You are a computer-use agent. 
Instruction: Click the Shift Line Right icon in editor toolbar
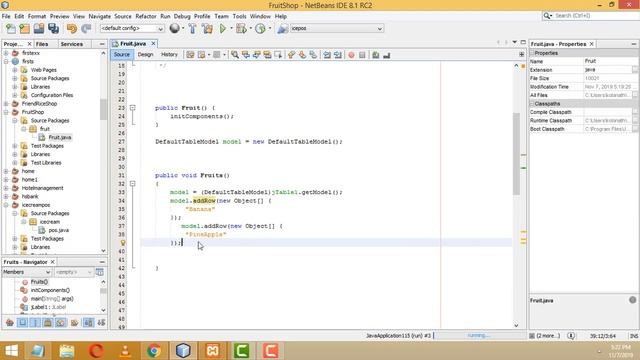[x=338, y=55]
